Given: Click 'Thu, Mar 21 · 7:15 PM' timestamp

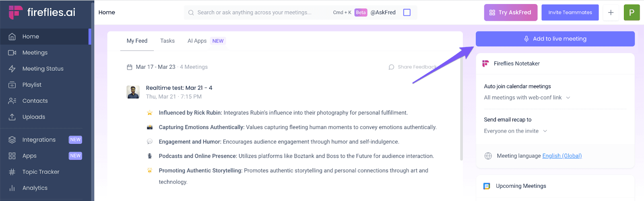Looking at the screenshot, I should click(x=174, y=97).
